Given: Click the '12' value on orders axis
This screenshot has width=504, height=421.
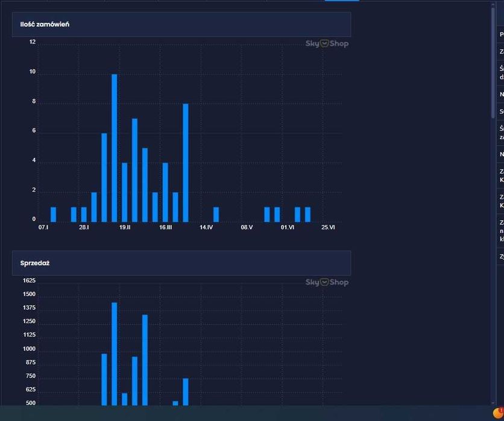Looking at the screenshot, I should click(33, 42).
